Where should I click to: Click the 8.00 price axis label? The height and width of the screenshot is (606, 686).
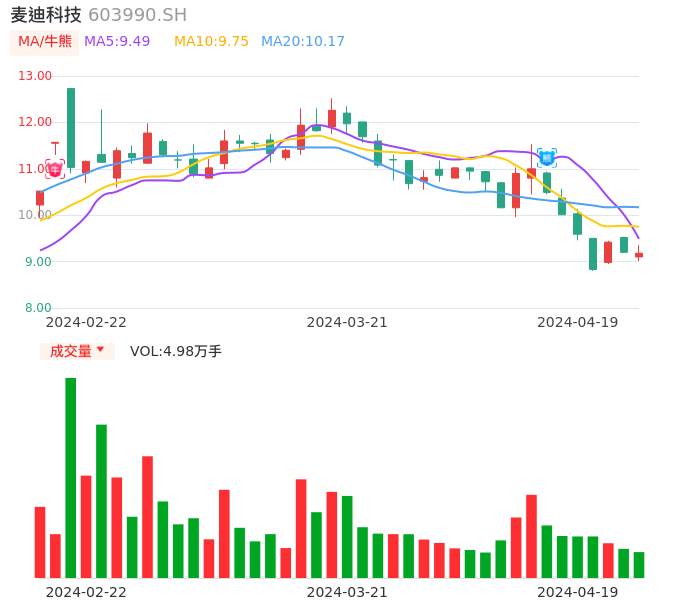pyautogui.click(x=38, y=308)
